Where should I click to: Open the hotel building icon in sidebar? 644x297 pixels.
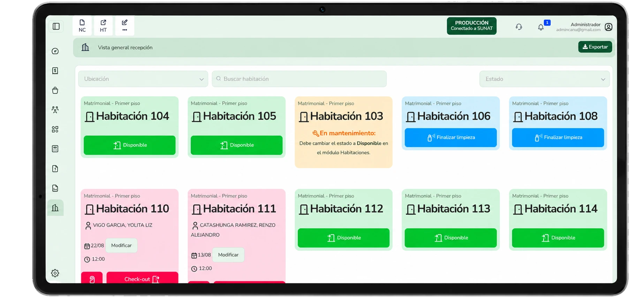tap(55, 208)
